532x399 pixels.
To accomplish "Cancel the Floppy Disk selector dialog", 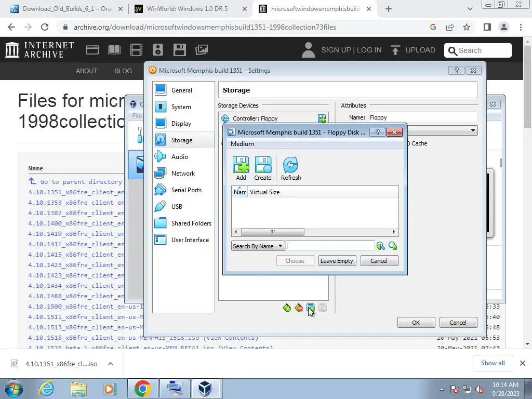I will coord(379,261).
